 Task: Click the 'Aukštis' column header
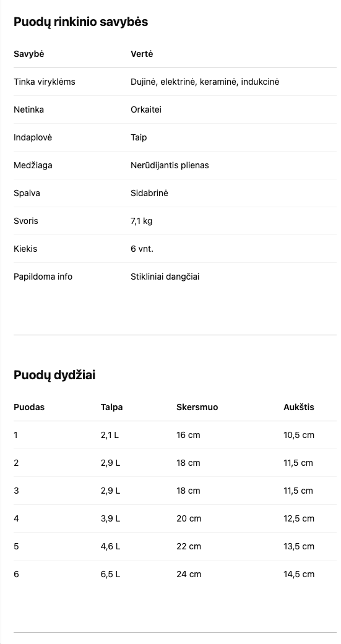(x=299, y=407)
